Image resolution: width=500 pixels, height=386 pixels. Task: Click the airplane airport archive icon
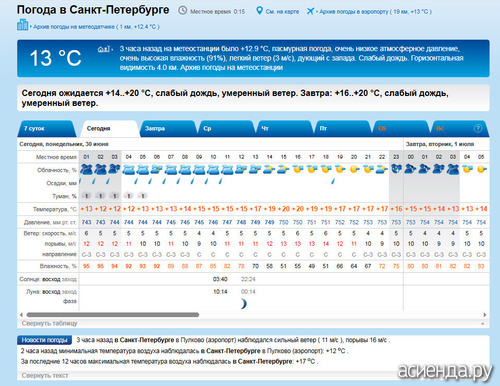[310, 11]
